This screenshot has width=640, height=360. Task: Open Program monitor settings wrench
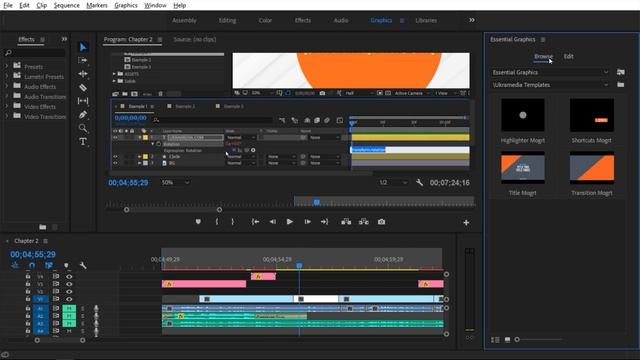click(419, 182)
